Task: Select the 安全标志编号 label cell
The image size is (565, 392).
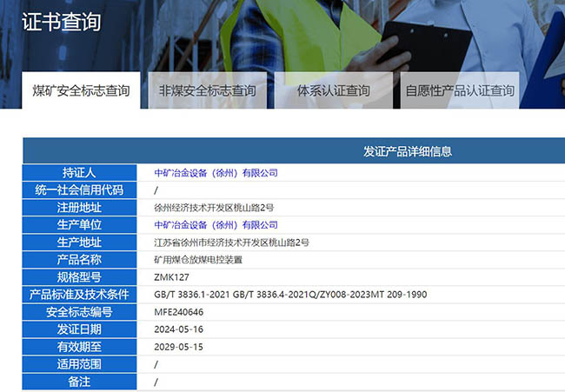Action: click(79, 312)
